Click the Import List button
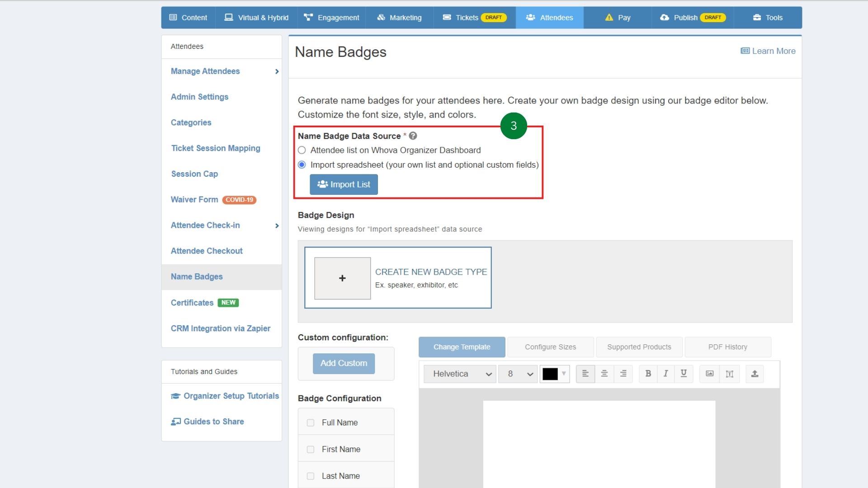 [x=344, y=184]
